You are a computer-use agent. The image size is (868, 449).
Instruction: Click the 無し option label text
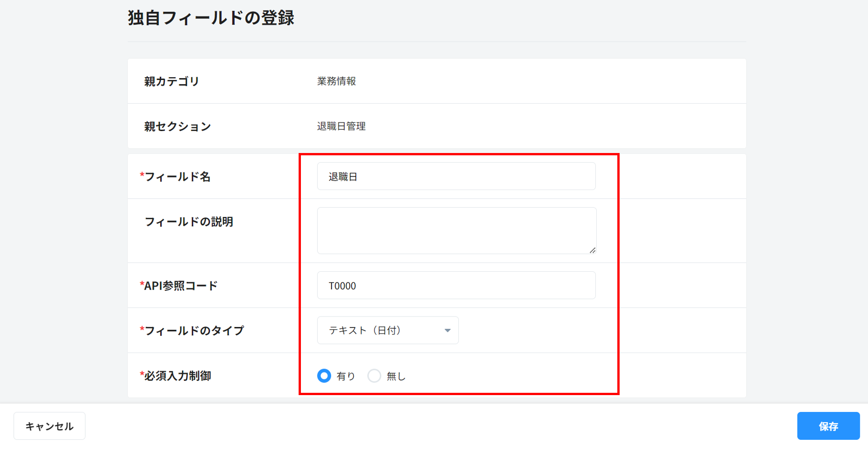click(396, 376)
